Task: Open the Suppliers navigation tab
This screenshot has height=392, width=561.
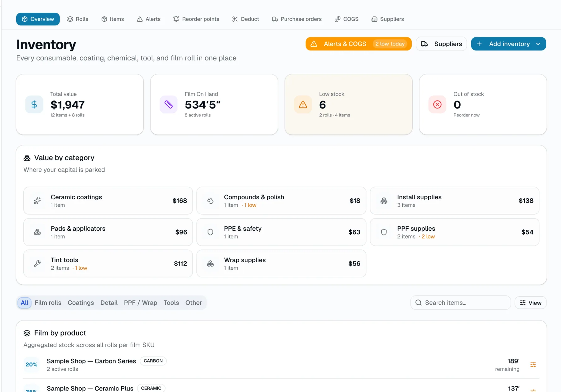Action: pos(388,19)
